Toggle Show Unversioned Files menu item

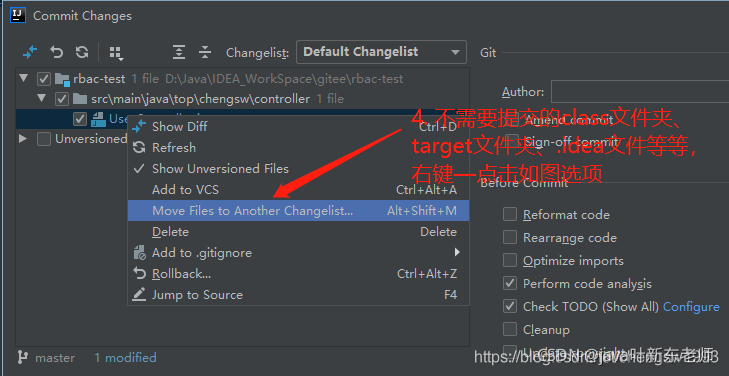298,169
